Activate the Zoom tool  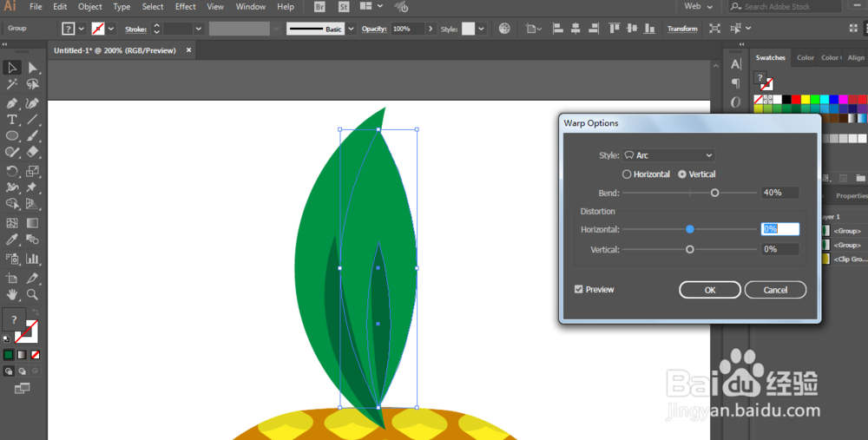click(33, 294)
